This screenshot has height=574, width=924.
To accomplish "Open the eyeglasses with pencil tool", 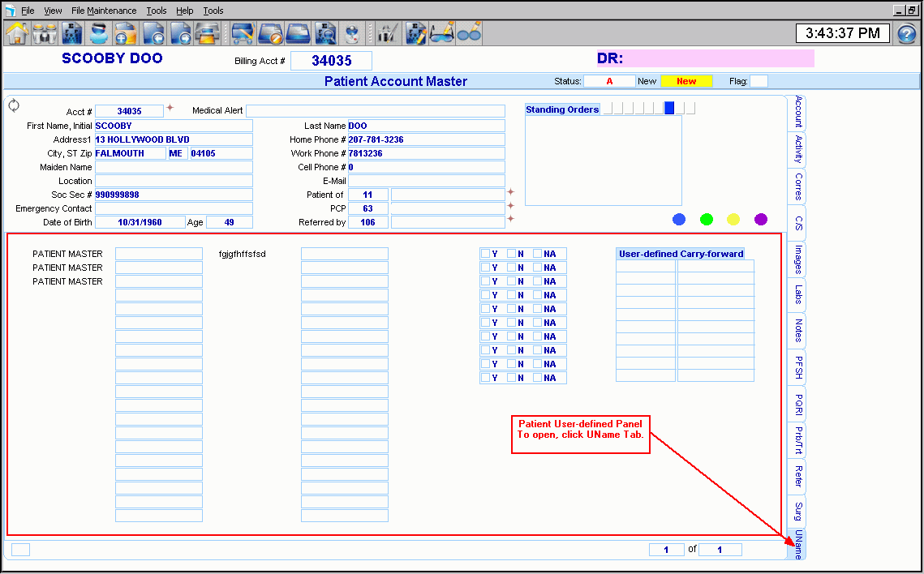I will point(442,33).
